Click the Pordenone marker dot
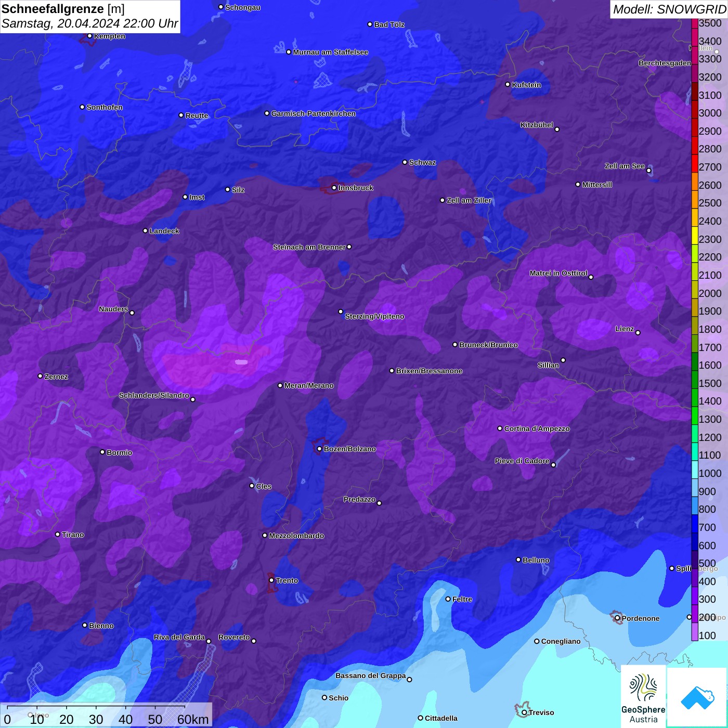This screenshot has height=728, width=728. click(x=617, y=618)
